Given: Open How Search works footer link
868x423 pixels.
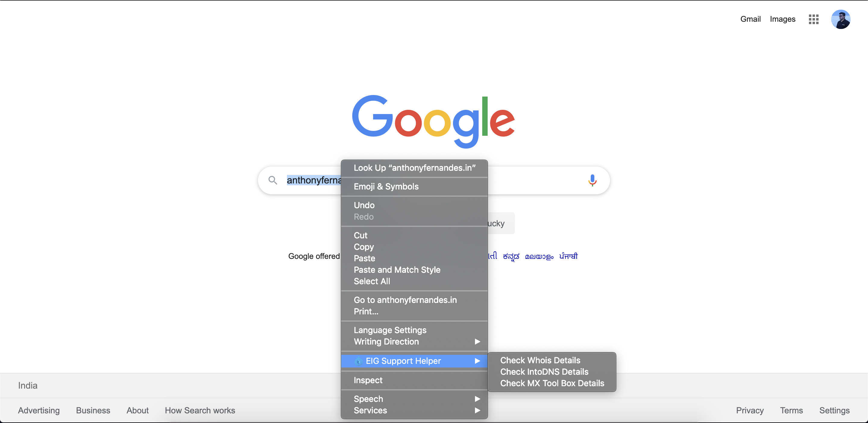Looking at the screenshot, I should point(200,410).
